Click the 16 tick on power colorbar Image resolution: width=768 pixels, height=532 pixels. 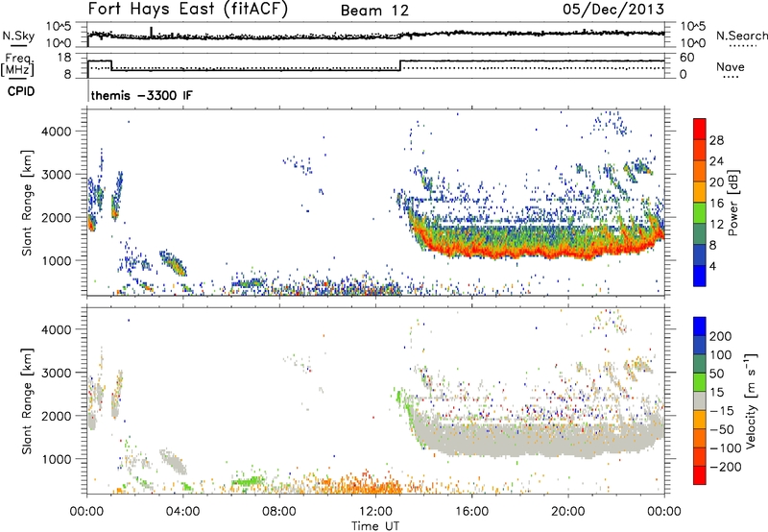716,203
